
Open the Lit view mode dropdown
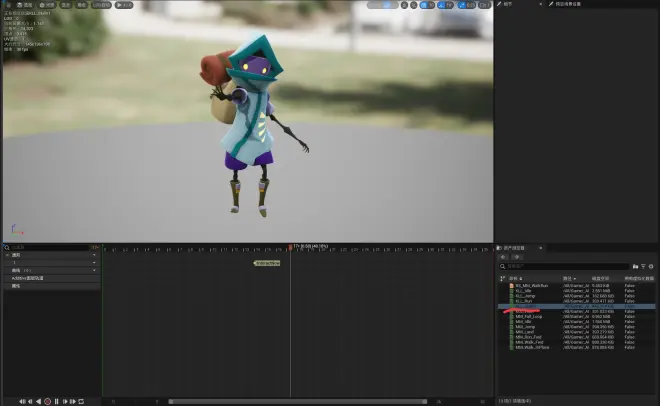(47, 5)
